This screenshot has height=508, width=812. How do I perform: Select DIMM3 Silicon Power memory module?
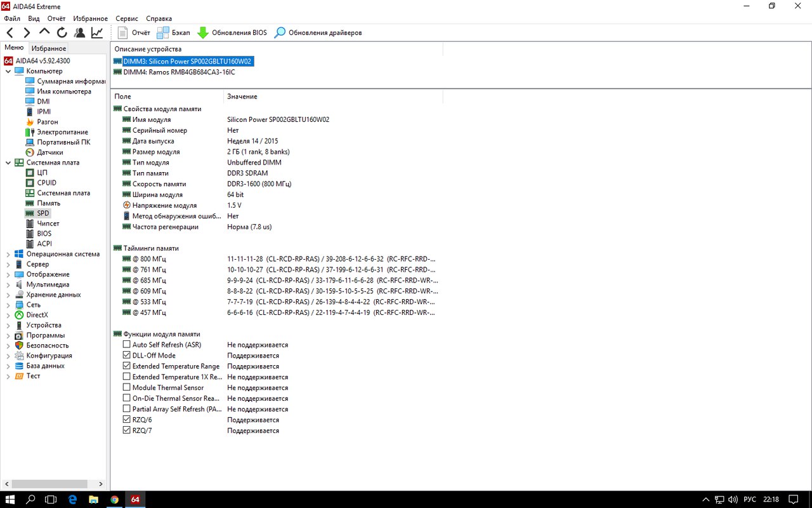(x=183, y=62)
